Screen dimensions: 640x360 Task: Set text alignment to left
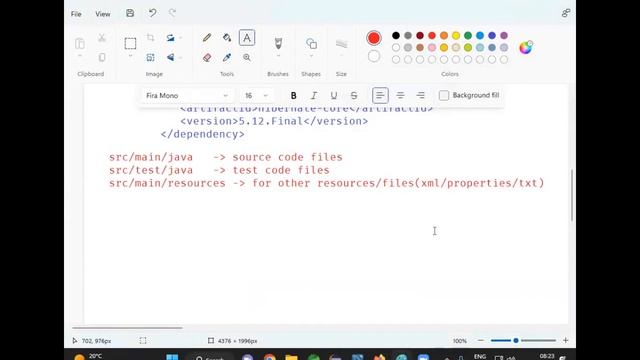pos(380,96)
